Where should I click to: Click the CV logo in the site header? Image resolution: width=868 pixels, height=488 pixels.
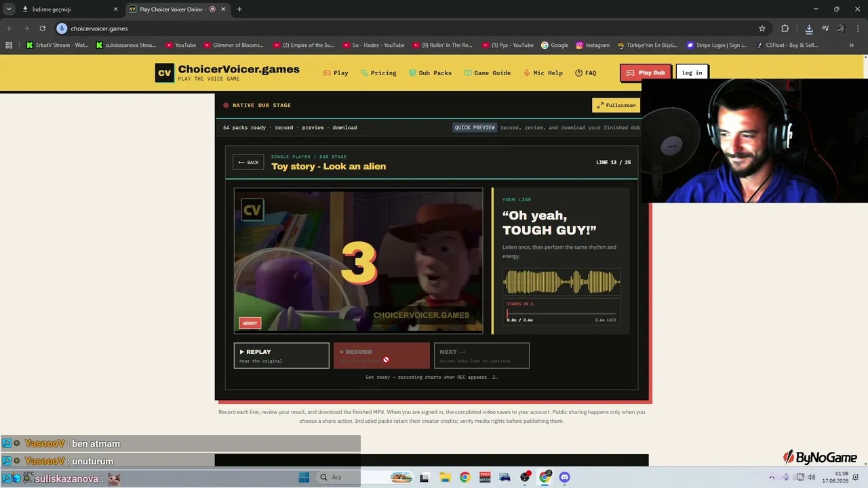coord(164,73)
